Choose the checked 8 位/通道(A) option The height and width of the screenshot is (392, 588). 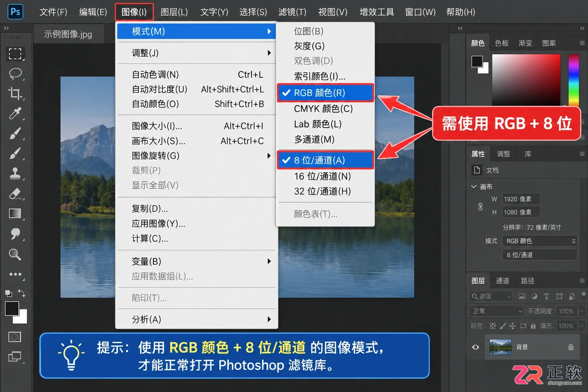point(325,160)
